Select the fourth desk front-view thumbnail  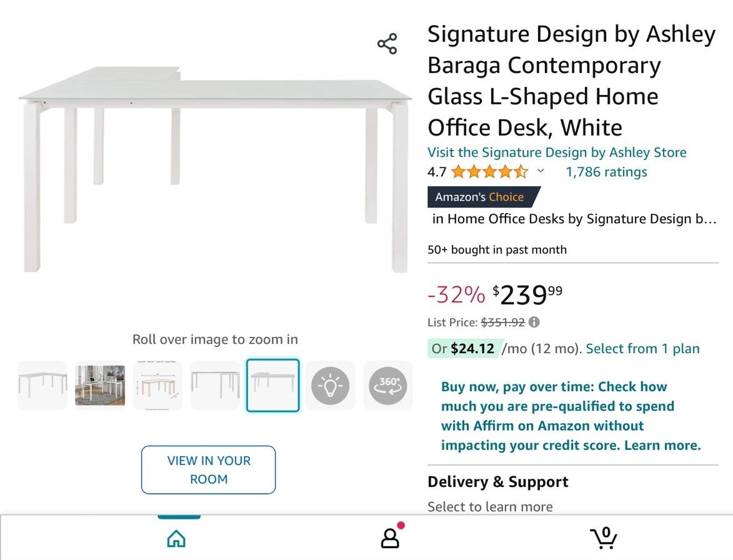click(215, 386)
